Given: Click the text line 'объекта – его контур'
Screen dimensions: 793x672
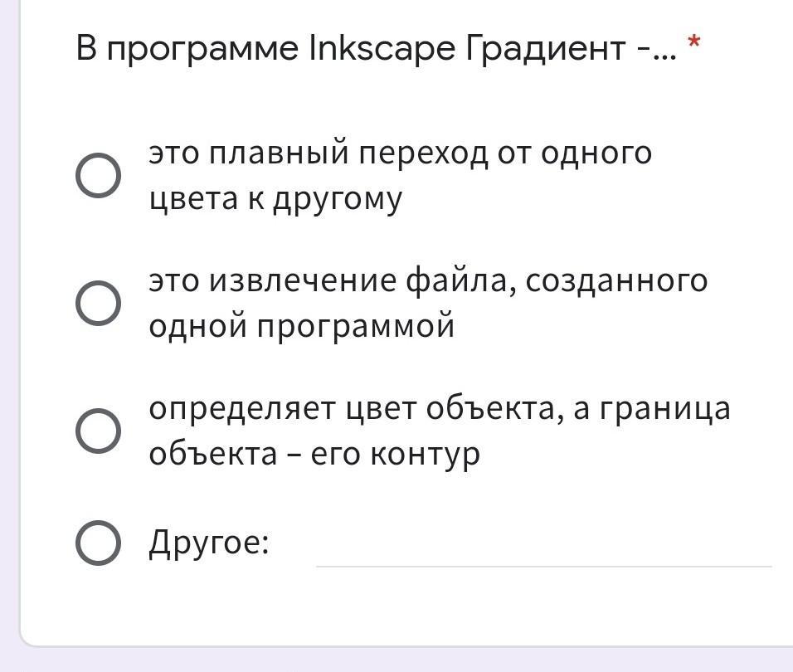Looking at the screenshot, I should [314, 454].
